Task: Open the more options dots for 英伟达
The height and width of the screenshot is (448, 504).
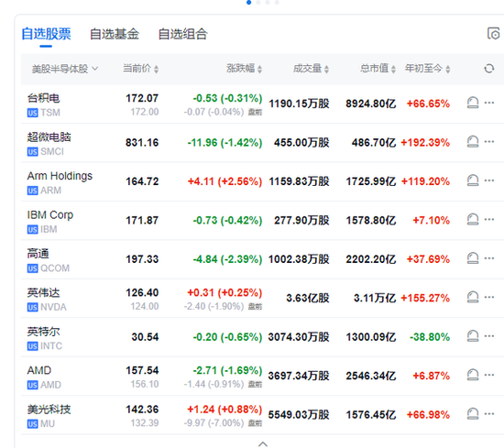Action: (x=489, y=297)
